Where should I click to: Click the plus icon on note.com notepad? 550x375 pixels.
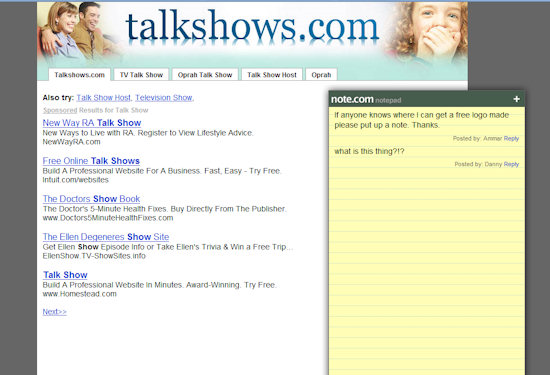tap(516, 99)
